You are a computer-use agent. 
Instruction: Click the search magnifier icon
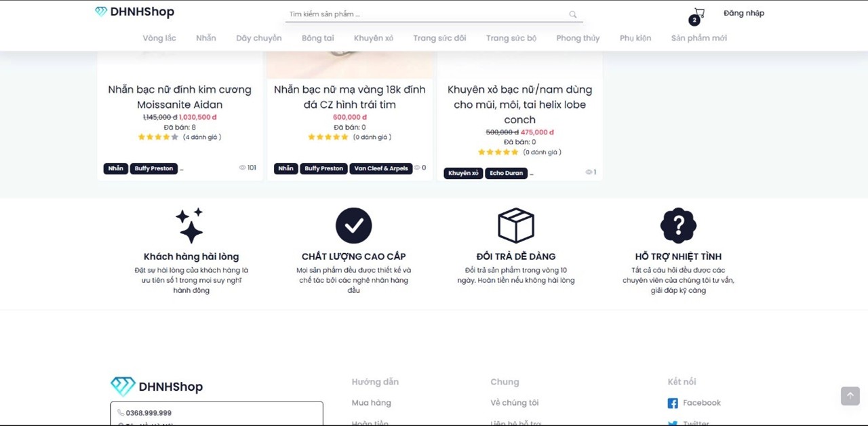click(x=573, y=14)
